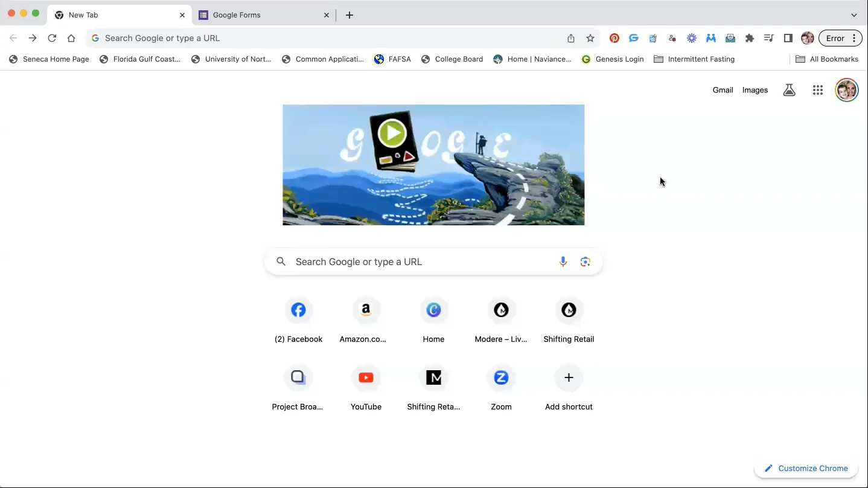Open the Pinterest extension icon
This screenshot has width=868, height=488.
(614, 38)
